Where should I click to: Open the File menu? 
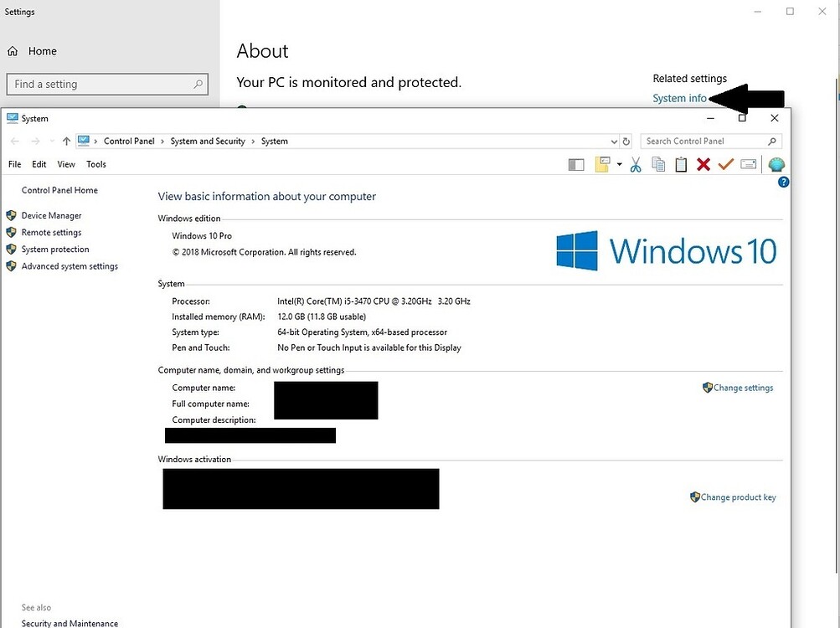pos(14,164)
